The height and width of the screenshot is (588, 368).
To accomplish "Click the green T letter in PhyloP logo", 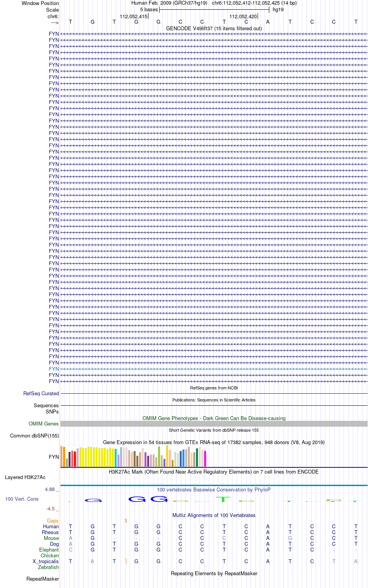I will pos(223,499).
